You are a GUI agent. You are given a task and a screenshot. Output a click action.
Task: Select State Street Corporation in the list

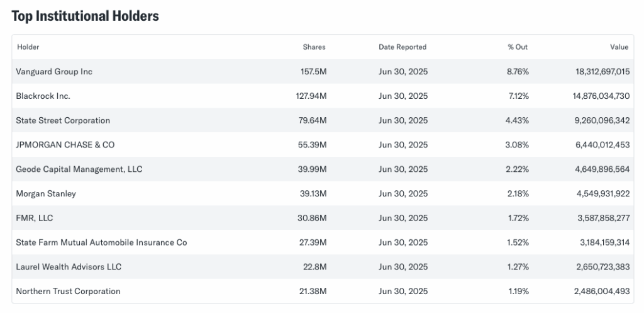(63, 120)
